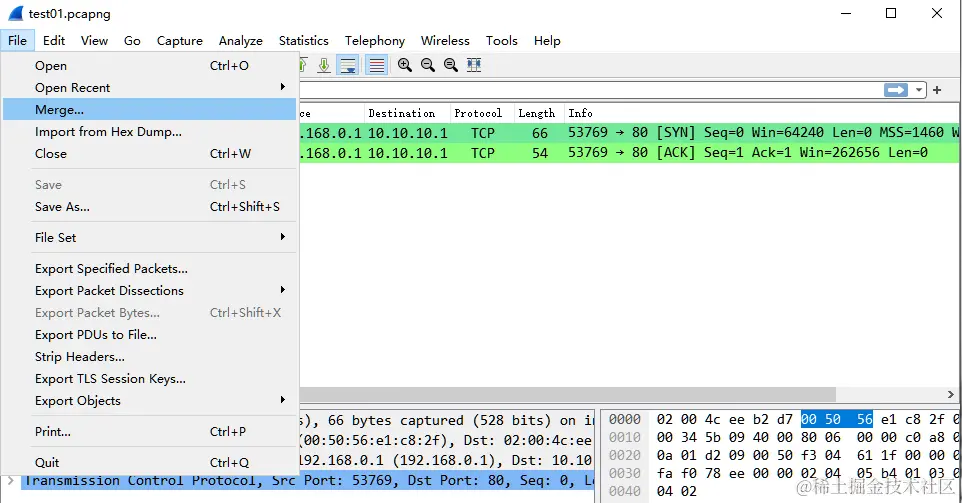The image size is (962, 503).
Task: Open the View menu
Action: click(x=94, y=40)
